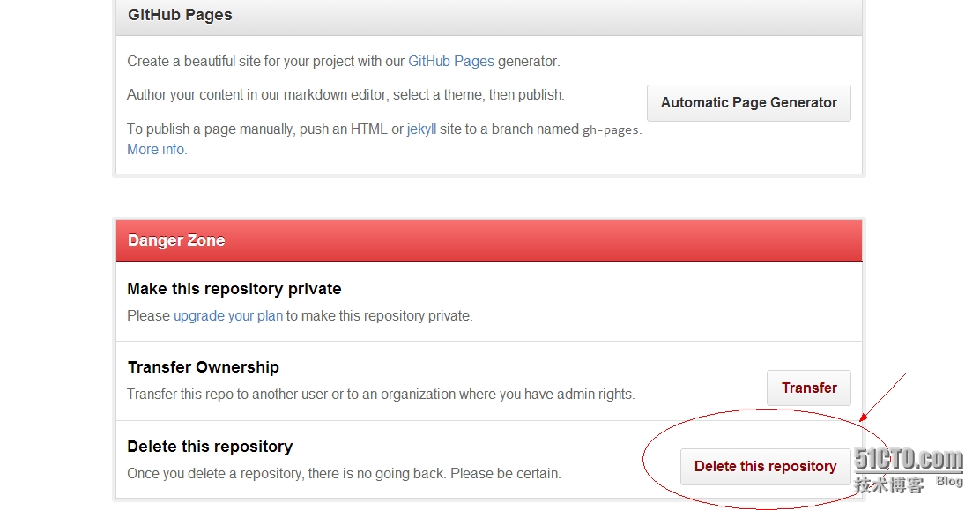Click the Delete this repository heading text
Screen dimensions: 980x510
pyautogui.click(x=210, y=447)
